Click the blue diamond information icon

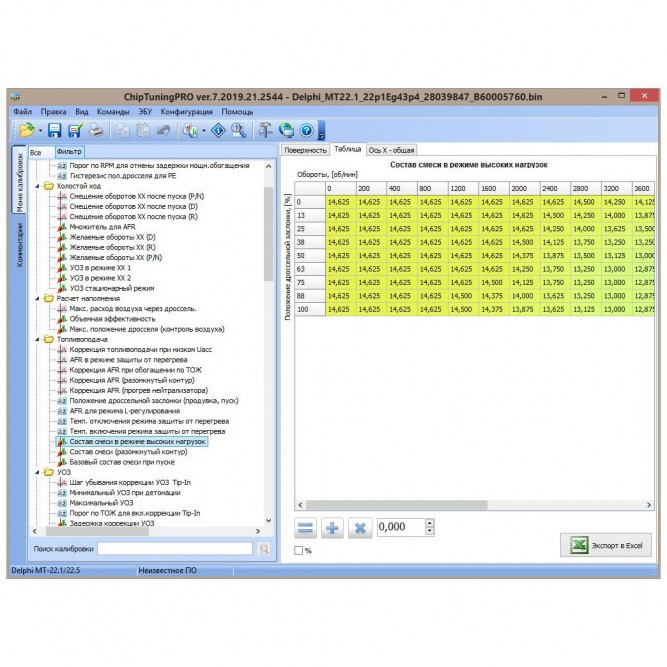click(x=218, y=130)
